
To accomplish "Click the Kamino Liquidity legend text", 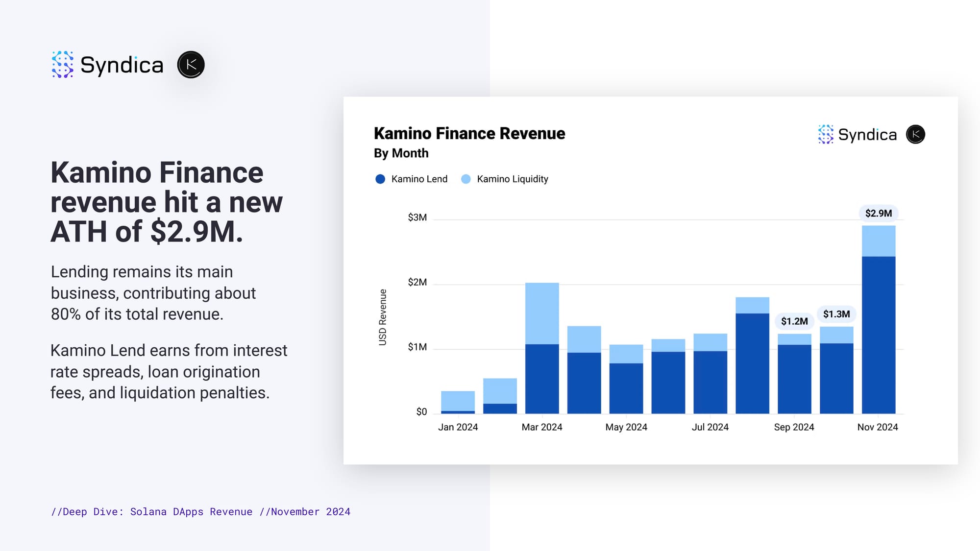I will pyautogui.click(x=512, y=179).
